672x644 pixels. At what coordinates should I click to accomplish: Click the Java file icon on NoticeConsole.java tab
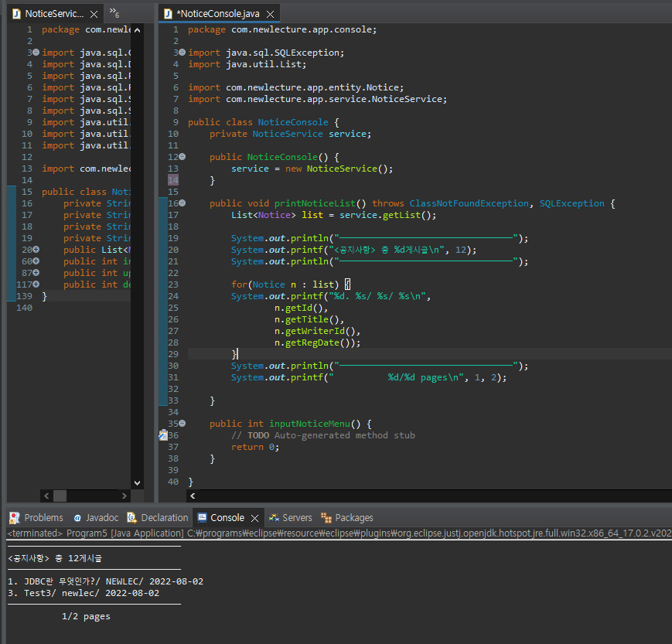click(x=167, y=14)
